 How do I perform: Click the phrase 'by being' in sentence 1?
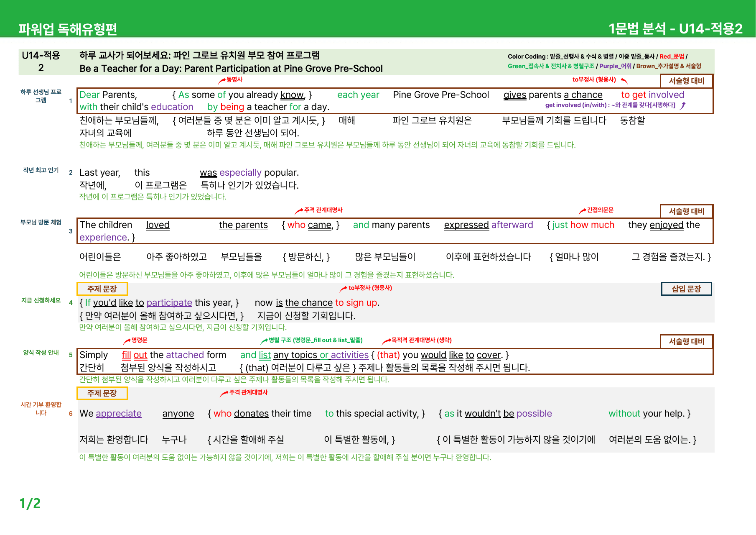pyautogui.click(x=226, y=107)
